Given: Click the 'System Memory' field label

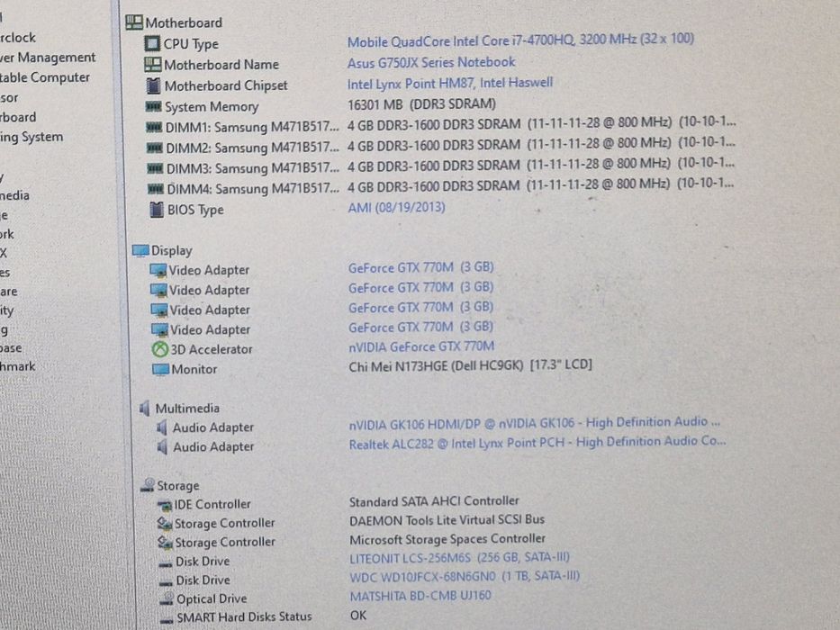Looking at the screenshot, I should click(211, 107).
